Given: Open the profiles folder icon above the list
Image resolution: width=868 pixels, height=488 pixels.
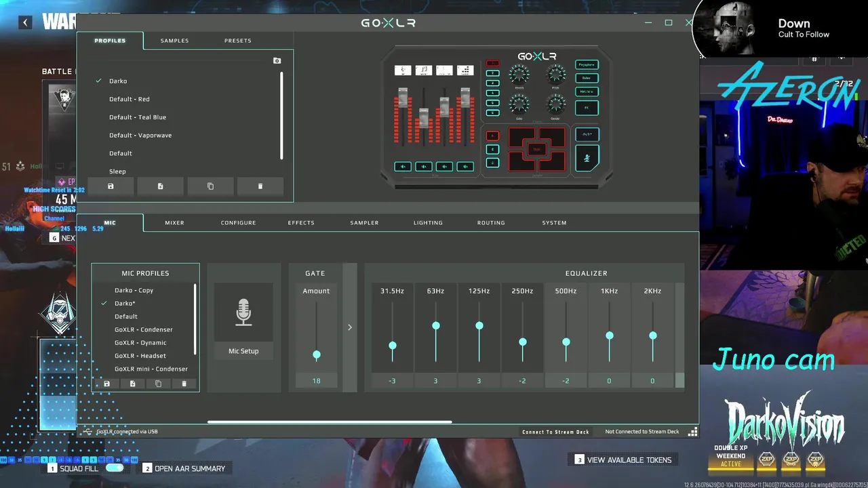Looking at the screenshot, I should (x=277, y=61).
